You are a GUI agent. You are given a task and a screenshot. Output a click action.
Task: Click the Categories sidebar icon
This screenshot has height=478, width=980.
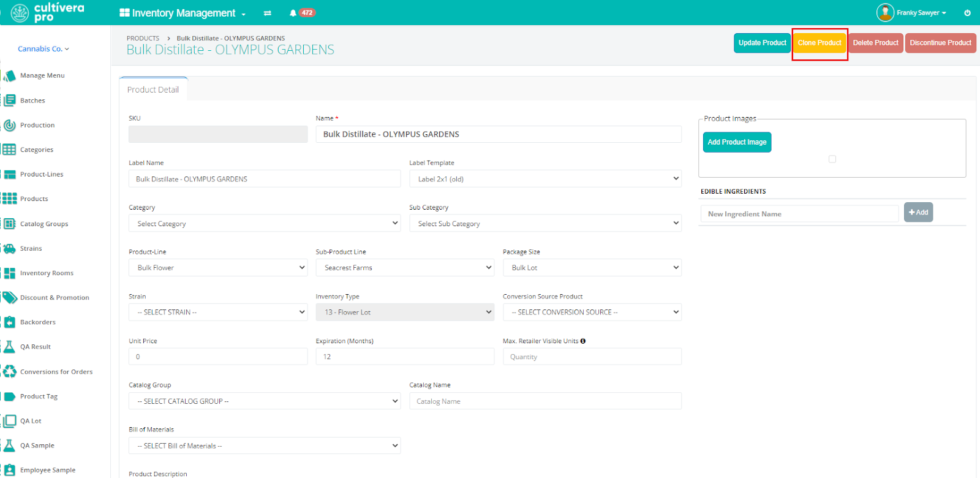point(9,150)
